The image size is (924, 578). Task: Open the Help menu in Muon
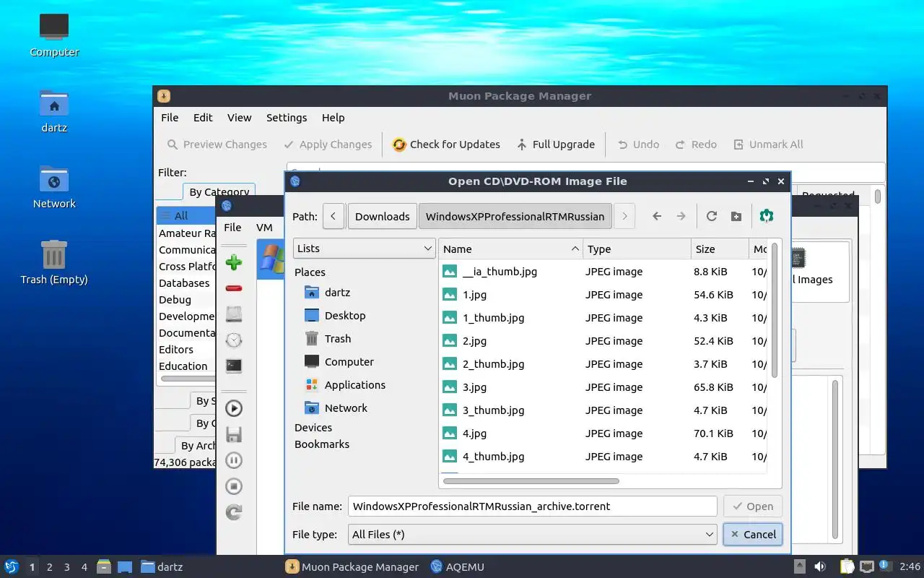coord(333,118)
